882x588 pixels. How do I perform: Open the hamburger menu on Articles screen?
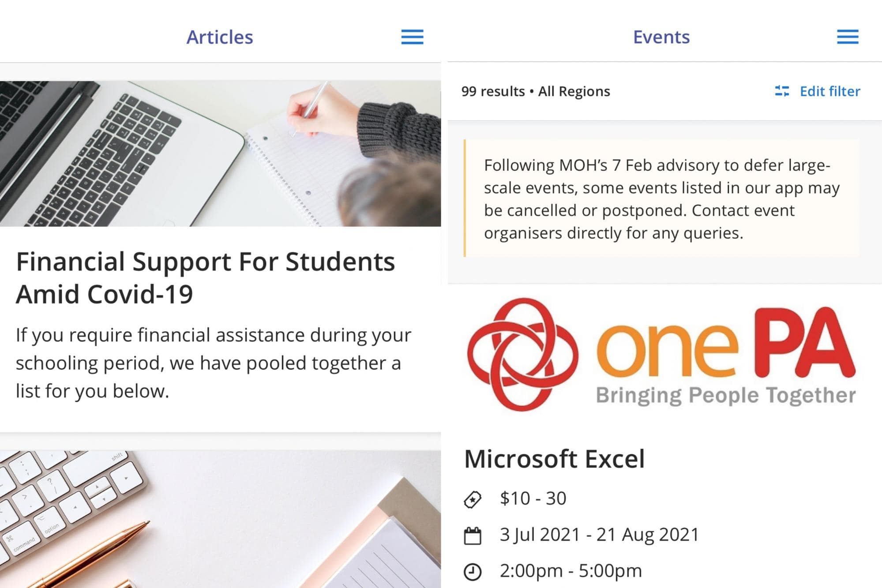pyautogui.click(x=412, y=37)
